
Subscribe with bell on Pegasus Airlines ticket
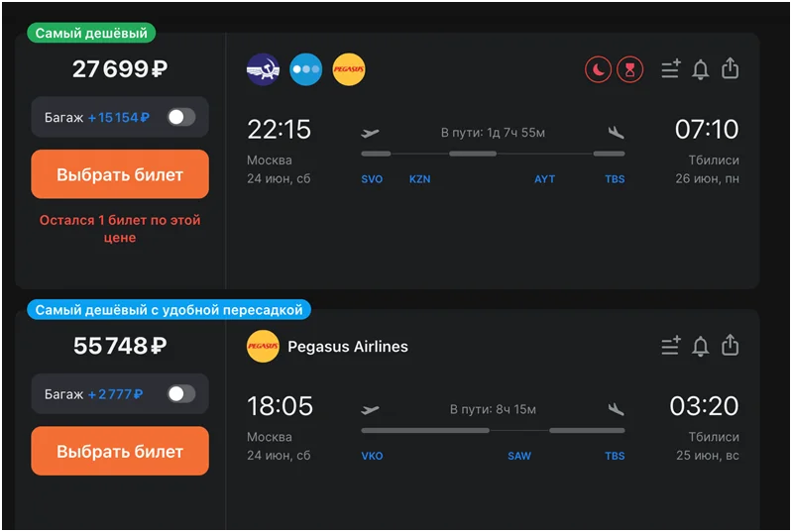[701, 346]
